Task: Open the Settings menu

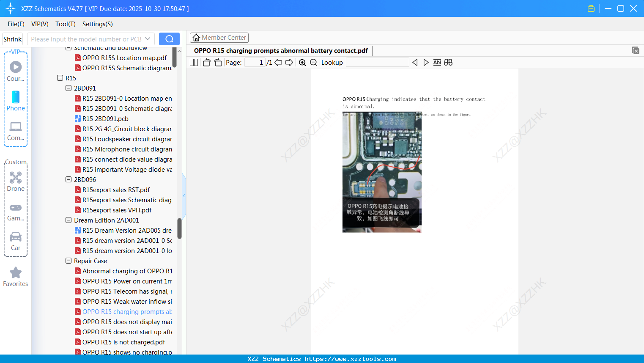Action: coord(98,24)
